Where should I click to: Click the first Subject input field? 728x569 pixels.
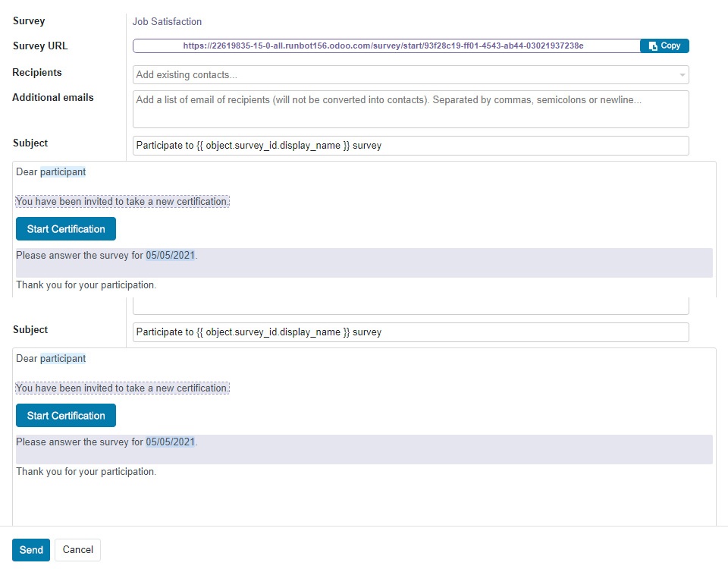(410, 146)
